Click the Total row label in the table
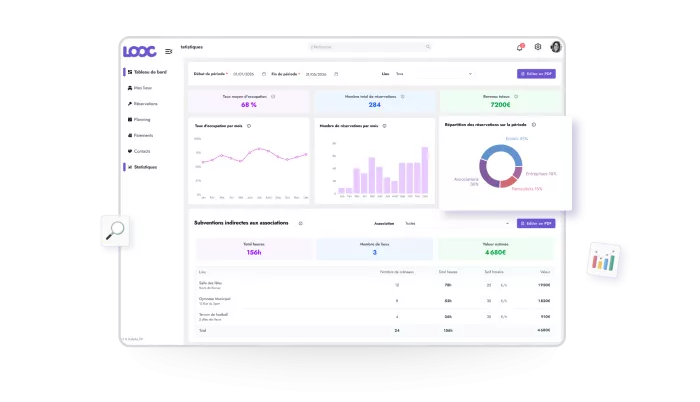The image size is (700, 402). click(203, 331)
